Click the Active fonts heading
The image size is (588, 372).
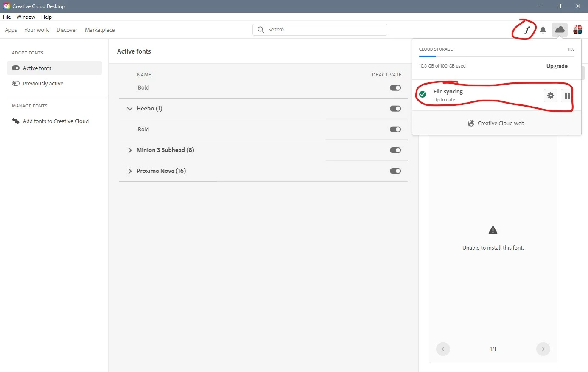(x=134, y=51)
